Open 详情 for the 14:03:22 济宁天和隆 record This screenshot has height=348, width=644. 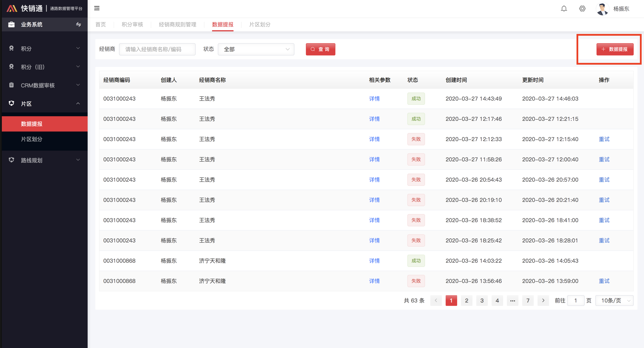point(374,261)
